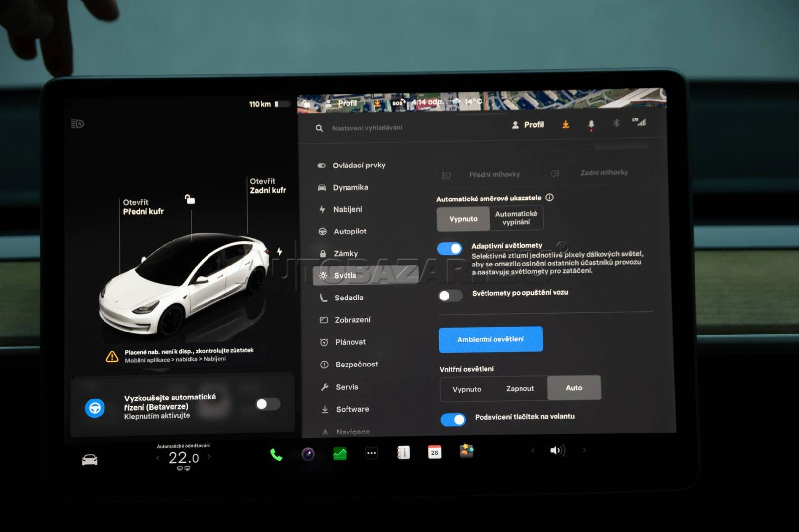Click the Přední mlhovky fog light button
This screenshot has height=532, width=799.
[488, 175]
